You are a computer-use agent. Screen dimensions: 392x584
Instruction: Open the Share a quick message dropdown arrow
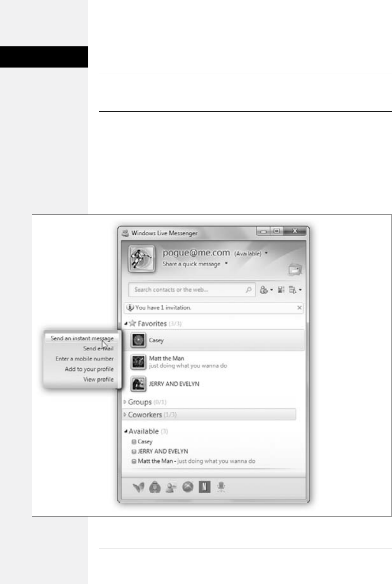coord(226,264)
